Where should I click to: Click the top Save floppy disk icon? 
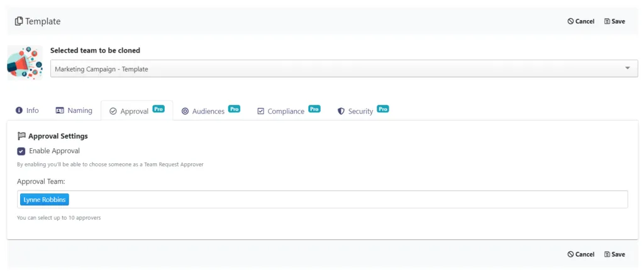pos(607,21)
